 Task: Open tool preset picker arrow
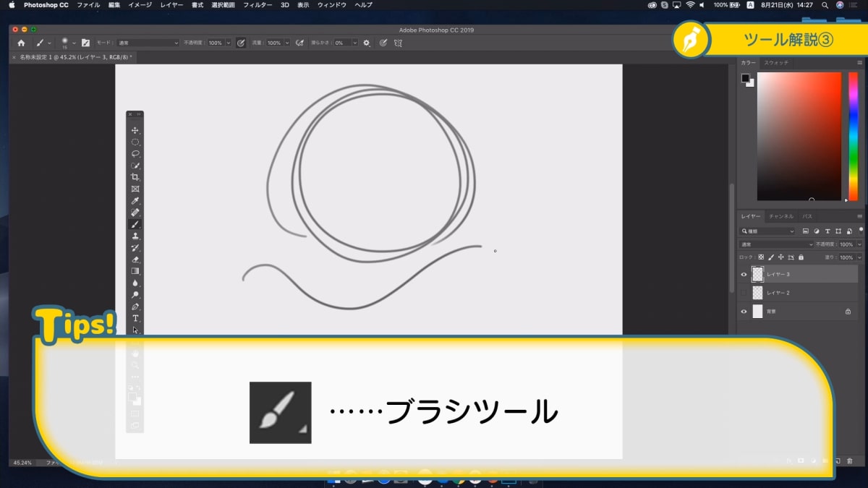point(49,43)
